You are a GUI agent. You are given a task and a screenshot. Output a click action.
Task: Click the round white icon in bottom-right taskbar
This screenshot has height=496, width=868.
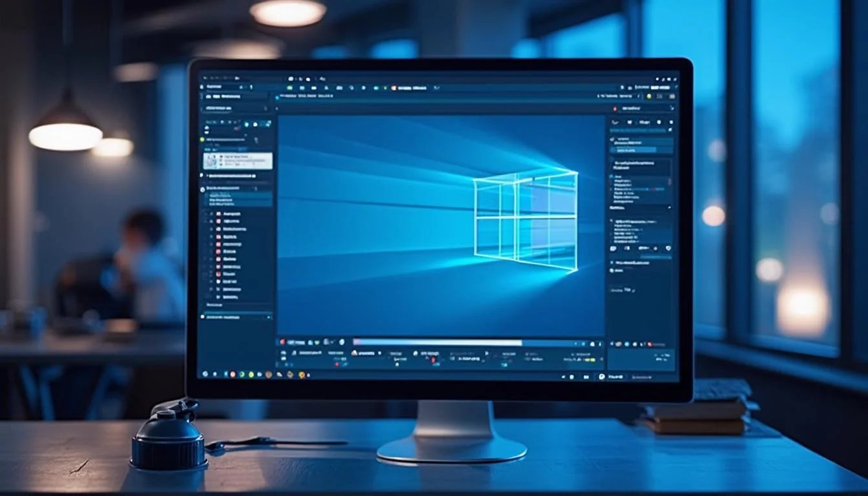[x=602, y=376]
